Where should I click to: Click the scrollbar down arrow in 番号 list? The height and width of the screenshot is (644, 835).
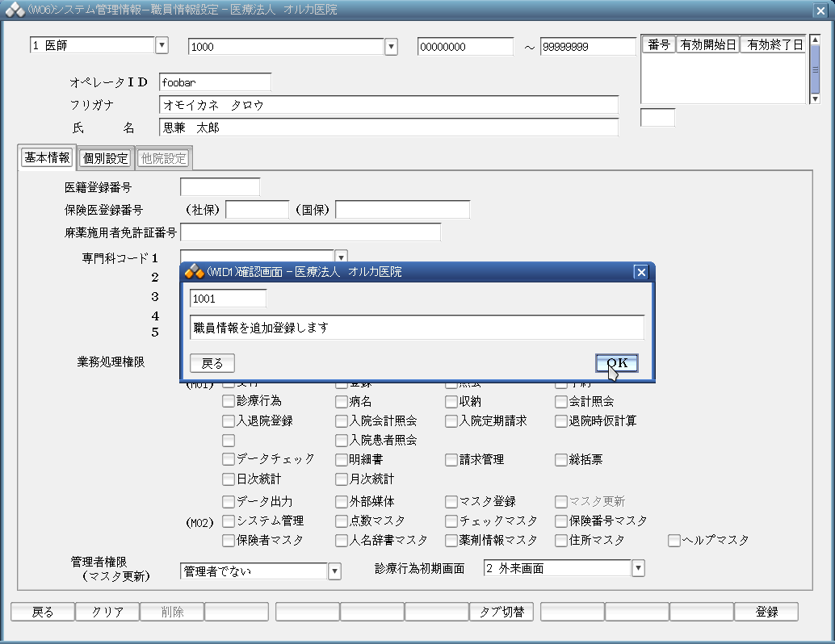pyautogui.click(x=814, y=98)
